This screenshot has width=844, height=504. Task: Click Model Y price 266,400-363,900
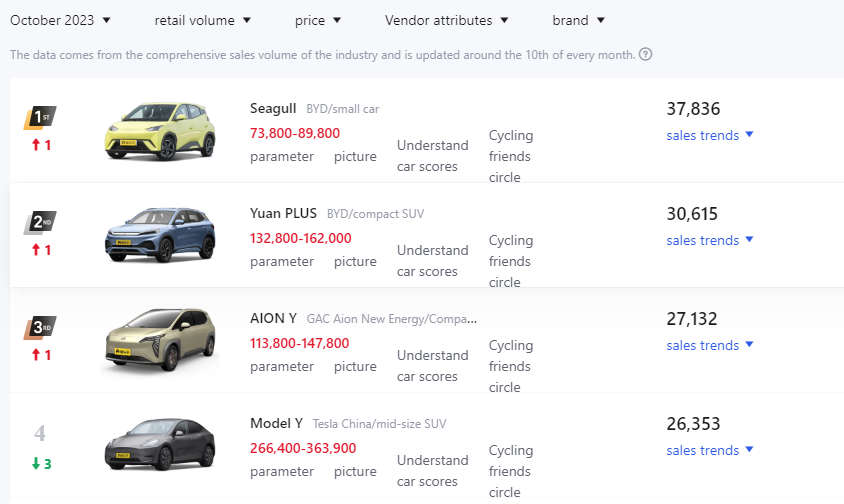pyautogui.click(x=303, y=448)
